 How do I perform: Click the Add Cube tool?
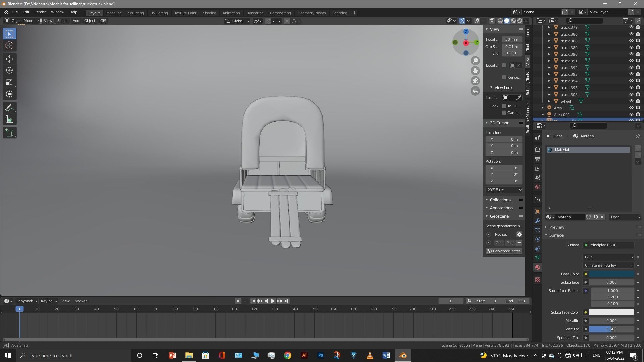(9, 133)
